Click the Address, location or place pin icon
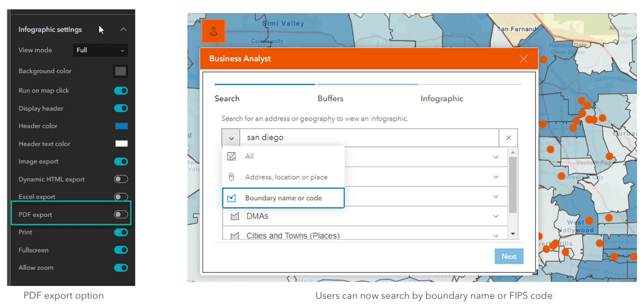Image resolution: width=644 pixels, height=307 pixels. (231, 177)
